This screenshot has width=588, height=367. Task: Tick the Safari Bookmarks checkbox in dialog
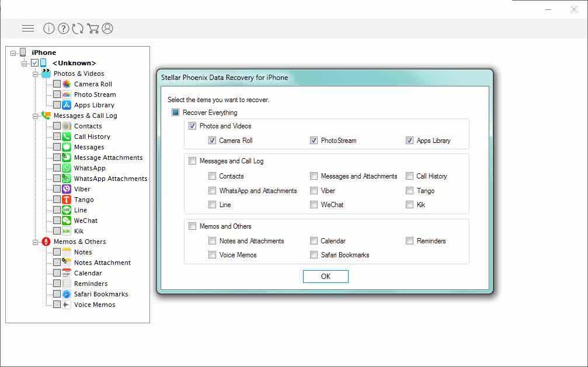click(x=314, y=254)
